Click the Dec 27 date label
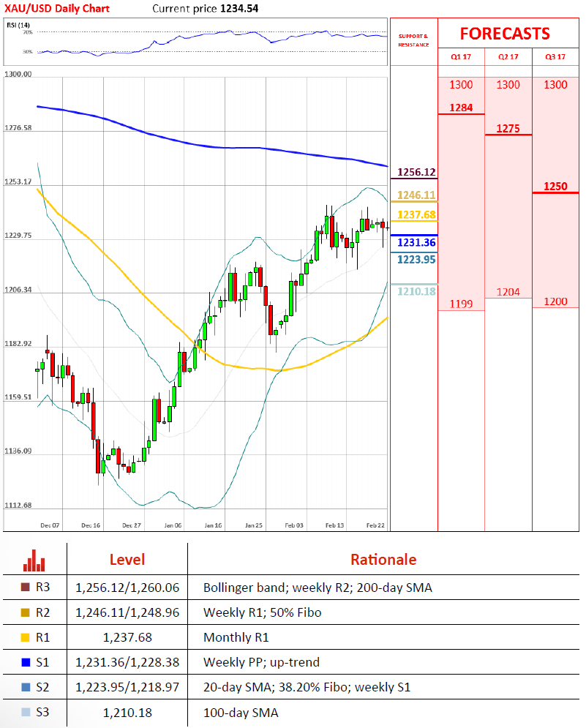 pos(132,525)
